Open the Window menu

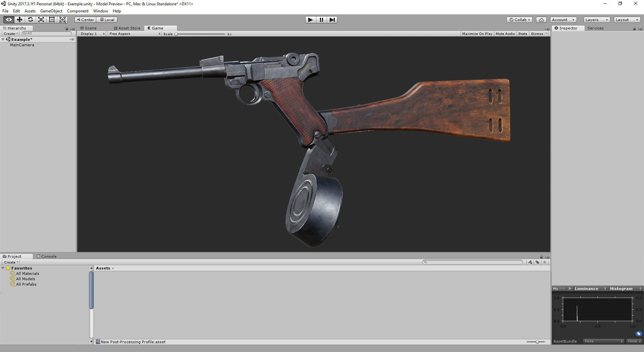(x=101, y=11)
